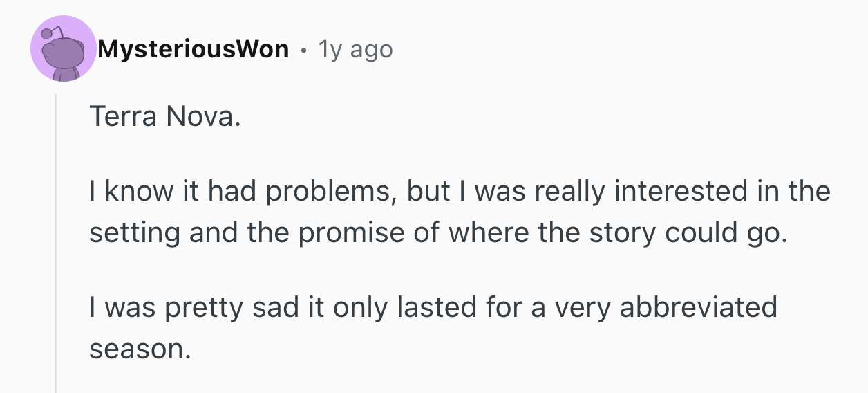Click the word "story" in the comment
Image resolution: width=868 pixels, height=393 pixels.
tap(618, 232)
